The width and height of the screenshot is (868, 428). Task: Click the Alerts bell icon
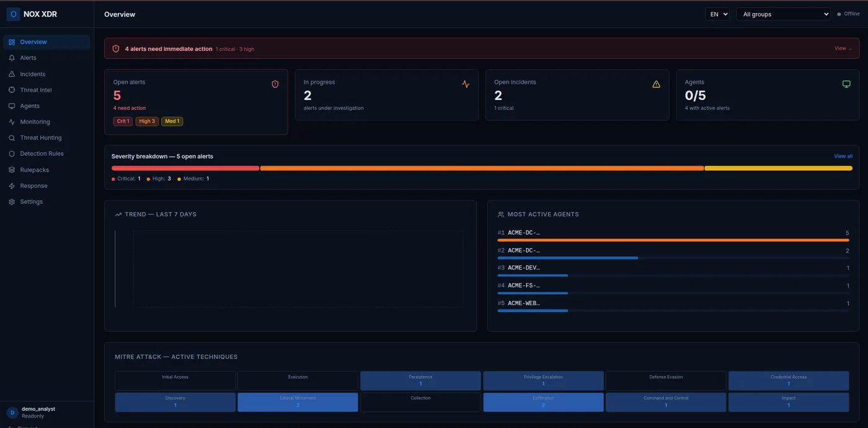(x=12, y=58)
